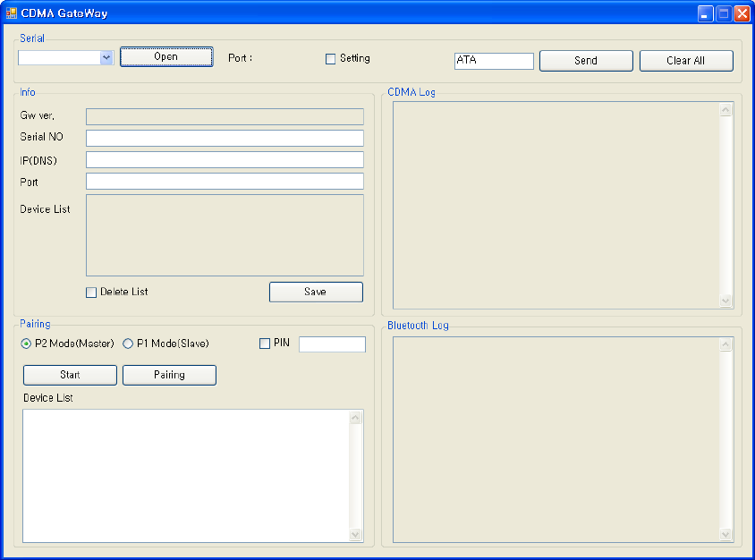755x560 pixels.
Task: Send the AT command
Action: (586, 61)
